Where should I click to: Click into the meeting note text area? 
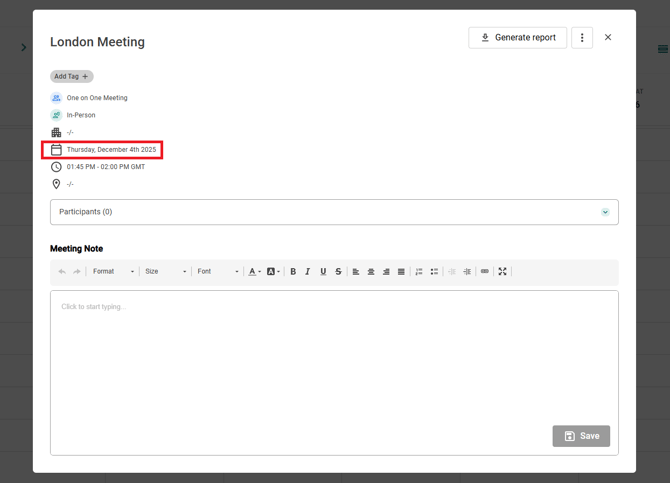pyautogui.click(x=334, y=373)
